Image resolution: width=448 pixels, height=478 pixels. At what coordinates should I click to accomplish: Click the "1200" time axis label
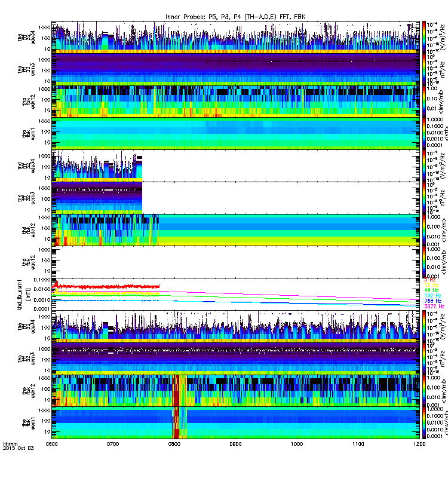(419, 444)
